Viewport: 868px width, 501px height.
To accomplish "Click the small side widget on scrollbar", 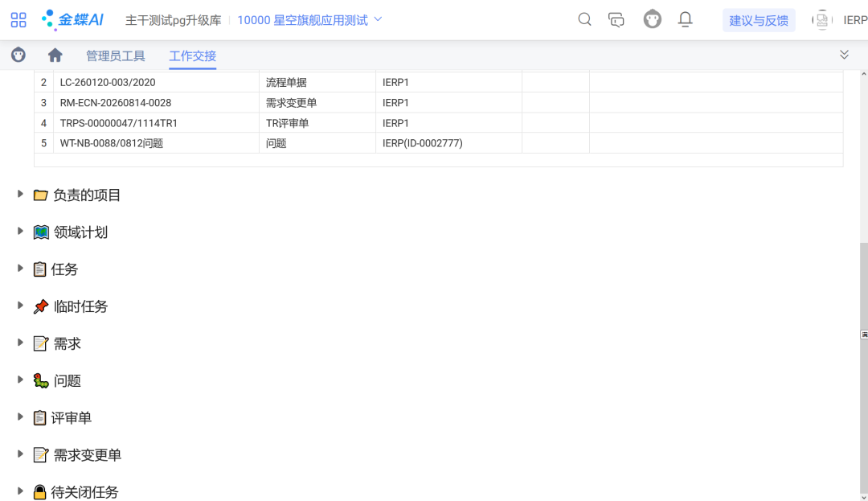I will (x=864, y=335).
